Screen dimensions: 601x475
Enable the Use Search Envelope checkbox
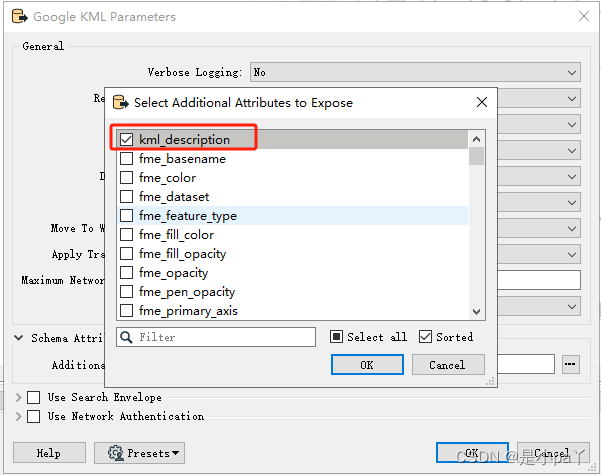pos(33,398)
